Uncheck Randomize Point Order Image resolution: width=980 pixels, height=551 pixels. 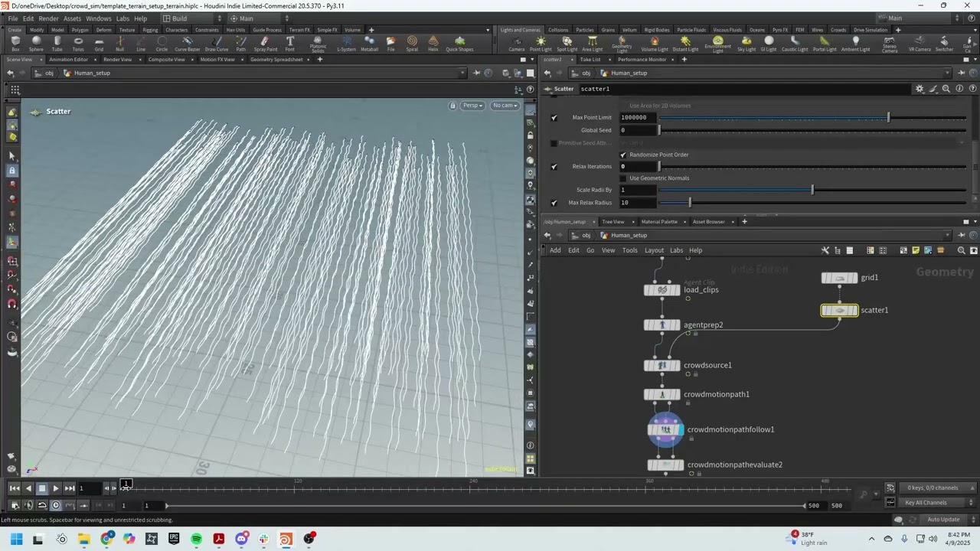pos(623,155)
